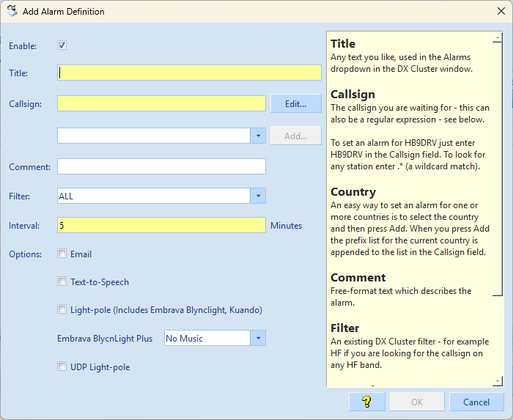Click the Callsign input field
Viewport: 513px width, 420px height.
tap(161, 103)
